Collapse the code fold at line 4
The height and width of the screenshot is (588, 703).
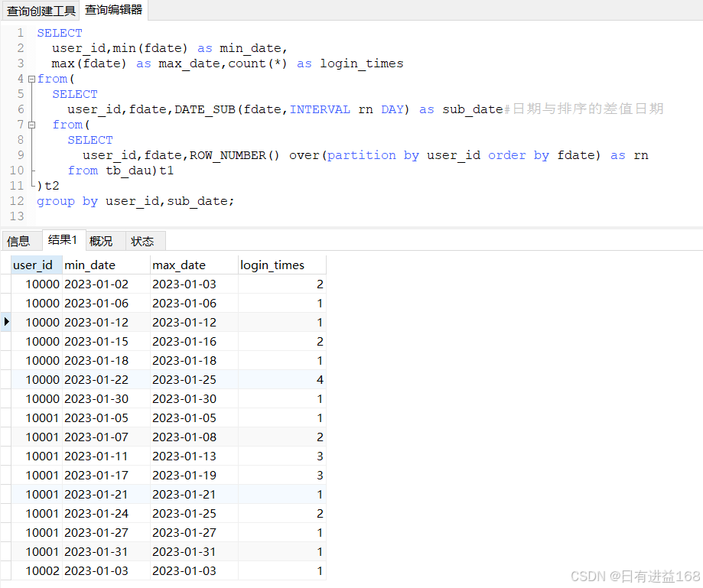[31, 80]
